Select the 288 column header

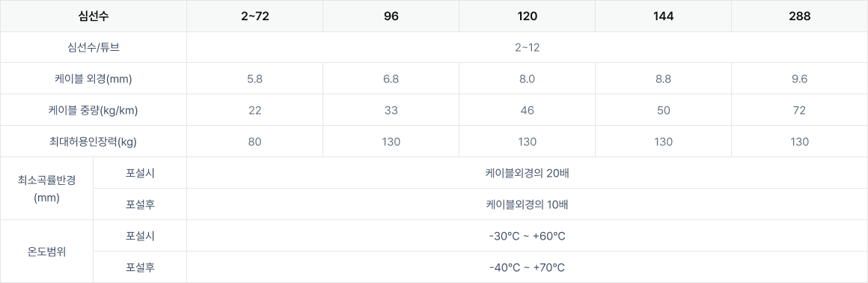[799, 16]
